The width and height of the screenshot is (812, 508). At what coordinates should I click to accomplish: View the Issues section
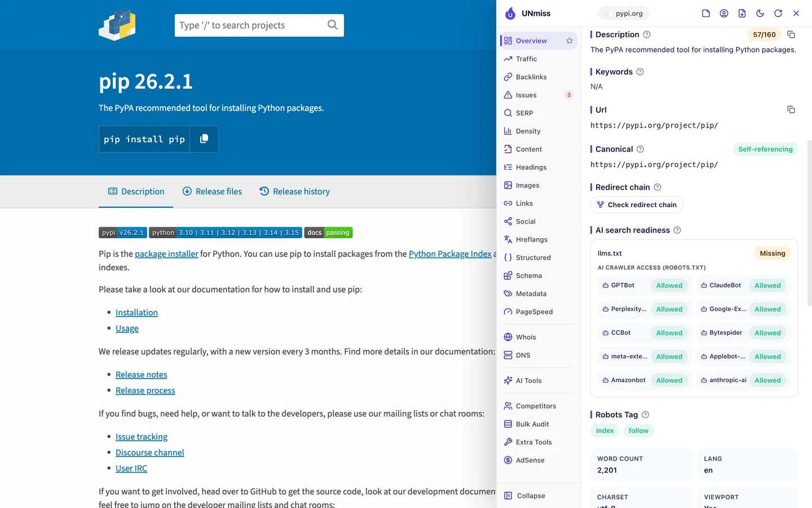[x=539, y=95]
